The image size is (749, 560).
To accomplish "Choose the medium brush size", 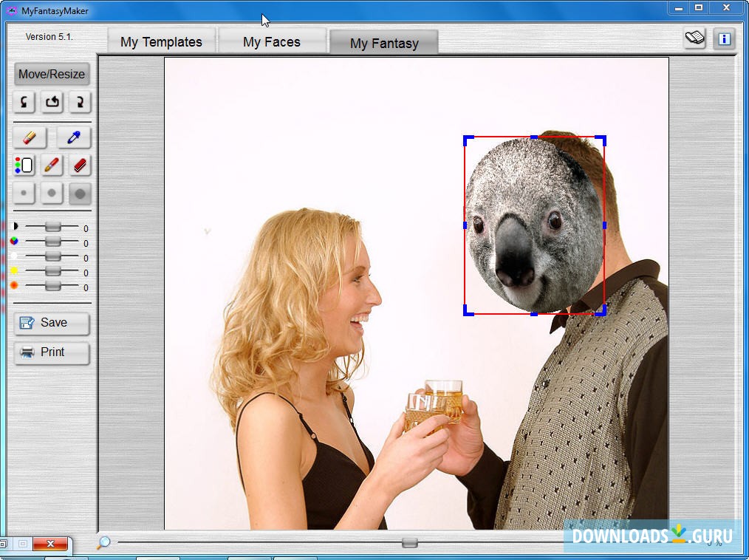I will pyautogui.click(x=52, y=194).
